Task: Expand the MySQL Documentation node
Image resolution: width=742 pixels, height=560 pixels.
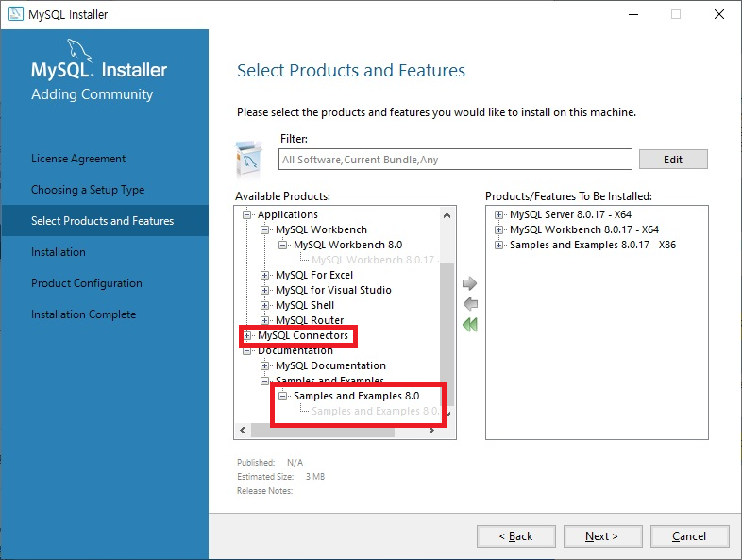Action: [x=264, y=365]
